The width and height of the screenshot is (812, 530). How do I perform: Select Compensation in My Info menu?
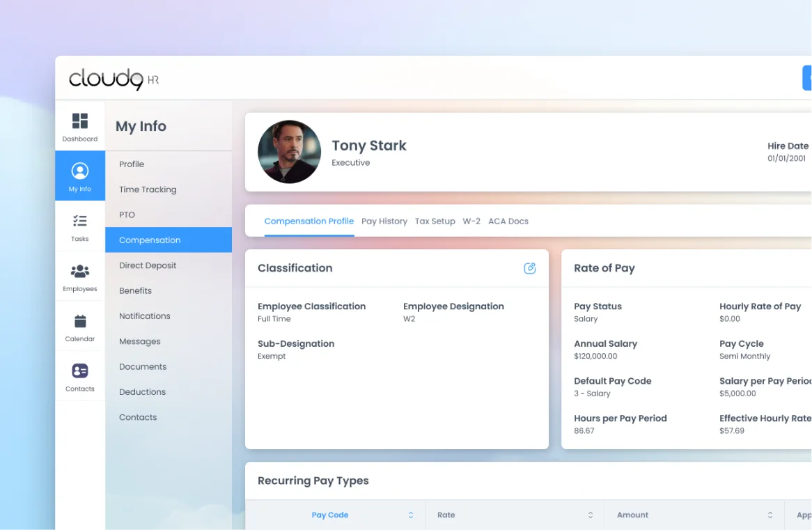[169, 240]
